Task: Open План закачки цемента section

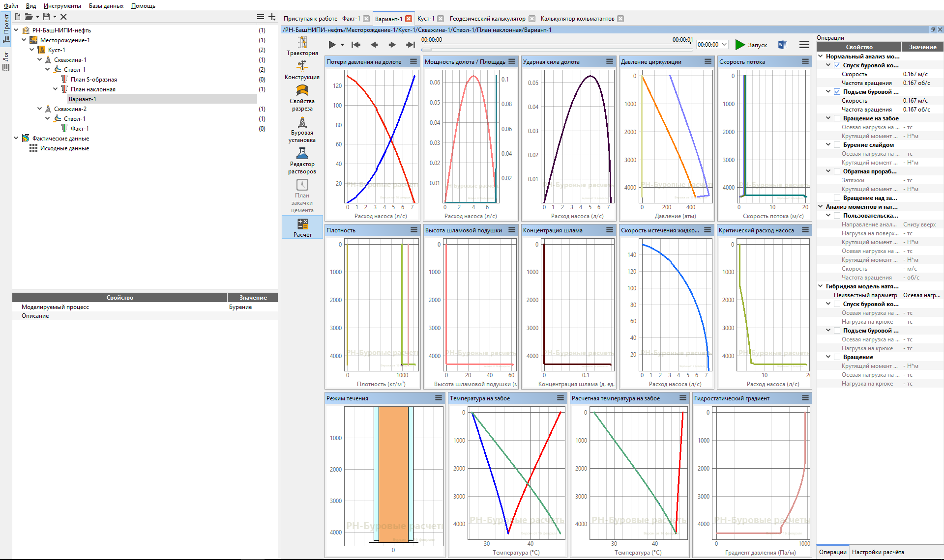Action: pyautogui.click(x=302, y=196)
